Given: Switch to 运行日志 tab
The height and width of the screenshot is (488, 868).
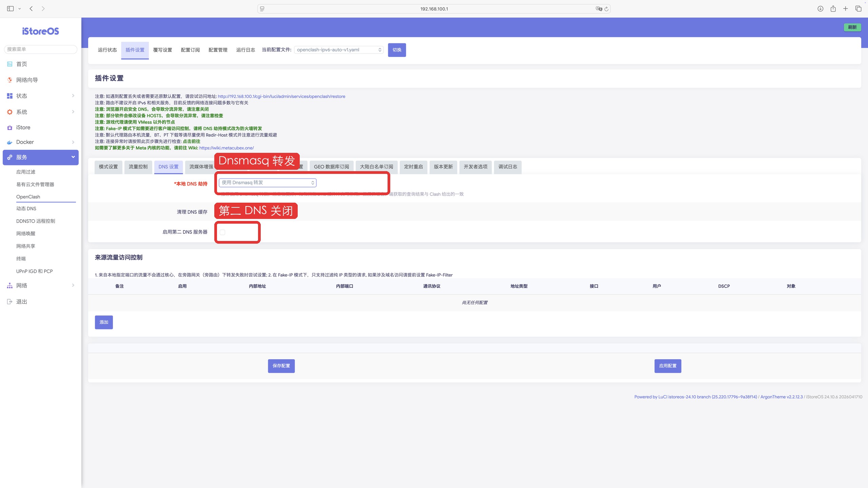Looking at the screenshot, I should tap(245, 50).
